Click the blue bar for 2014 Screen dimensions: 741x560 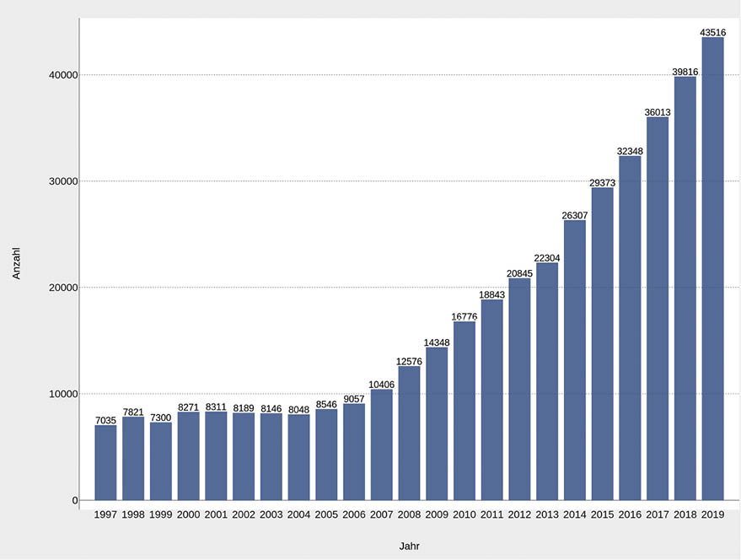coord(575,360)
